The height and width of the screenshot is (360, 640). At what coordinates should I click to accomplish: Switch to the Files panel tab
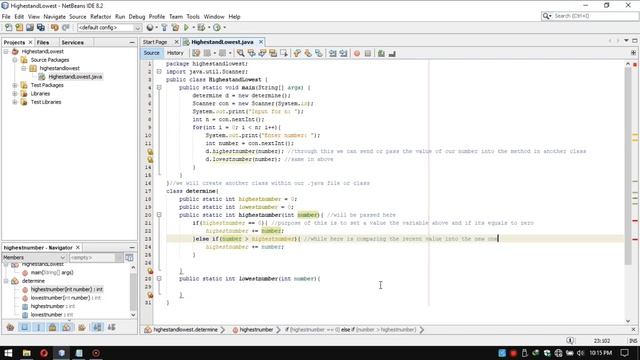tap(43, 42)
